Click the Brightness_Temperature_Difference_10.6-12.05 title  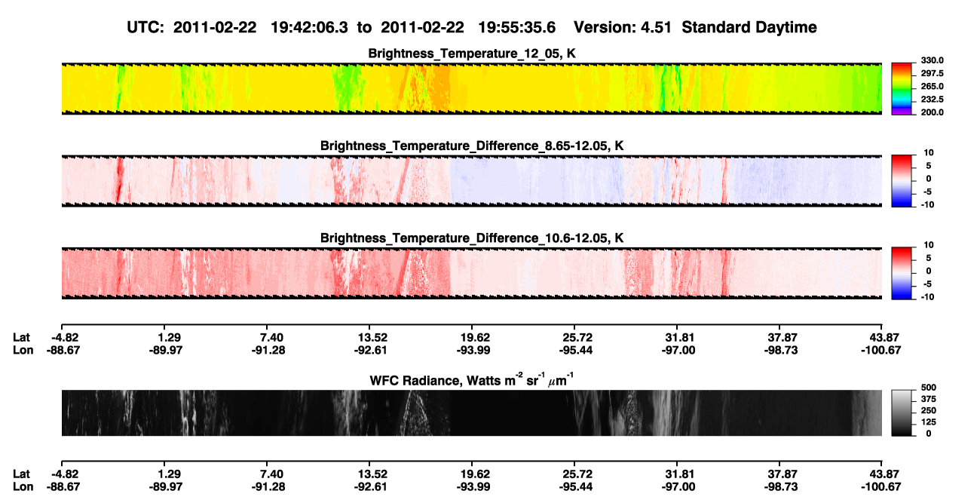point(472,238)
